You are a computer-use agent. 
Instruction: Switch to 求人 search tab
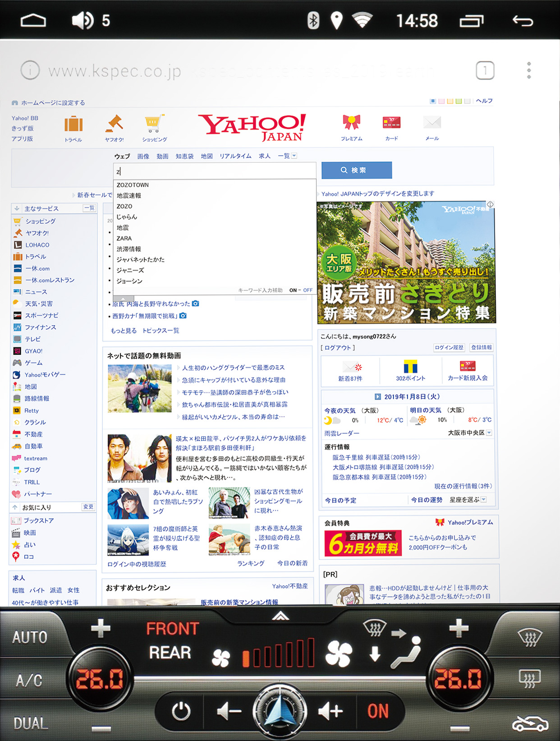point(265,156)
